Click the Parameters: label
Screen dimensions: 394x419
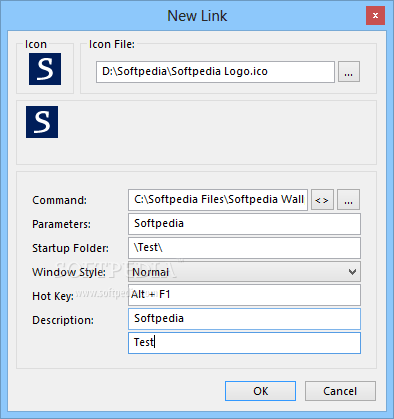click(x=61, y=224)
